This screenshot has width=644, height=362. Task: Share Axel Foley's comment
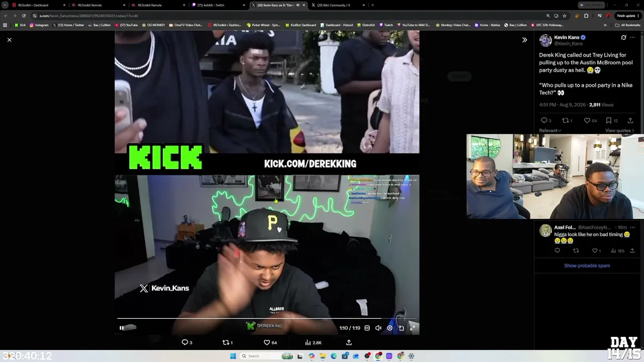(x=632, y=251)
